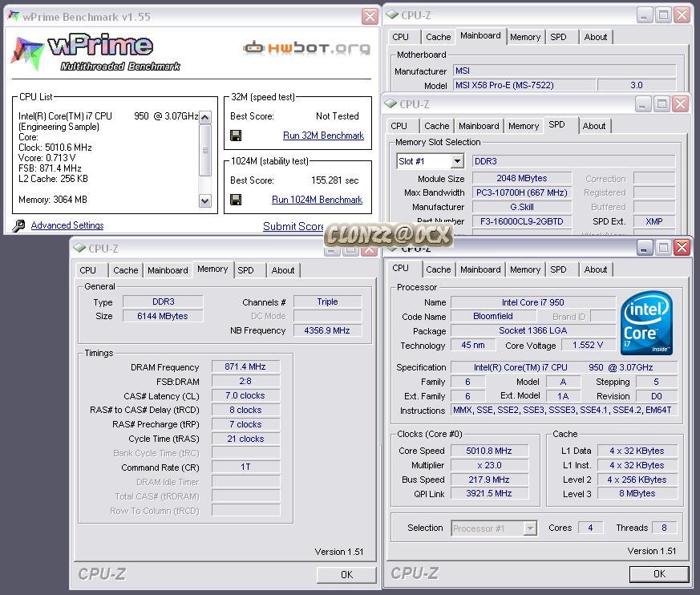The height and width of the screenshot is (595, 700).
Task: Open Mainboard tab in Memory window
Action: point(168,270)
